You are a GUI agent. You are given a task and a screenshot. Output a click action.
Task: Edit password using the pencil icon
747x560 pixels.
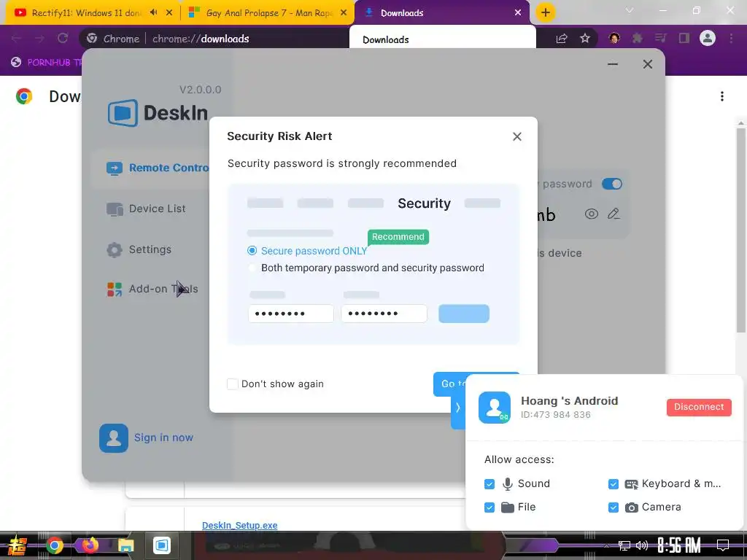[x=614, y=214]
